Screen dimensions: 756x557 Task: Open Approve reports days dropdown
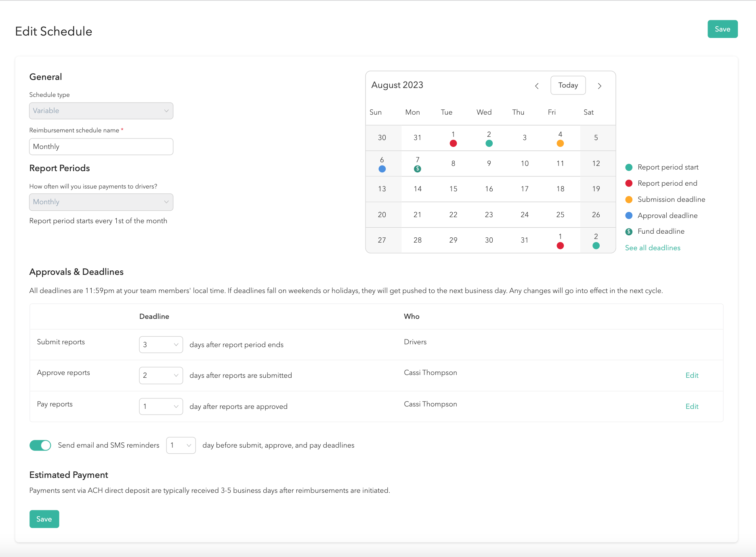(x=161, y=375)
